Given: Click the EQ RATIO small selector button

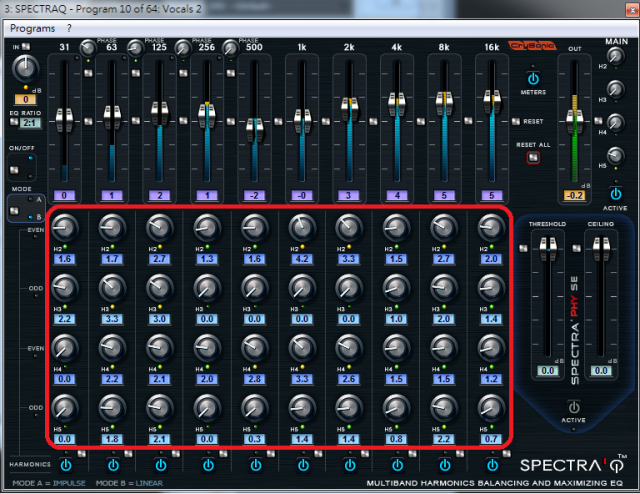Looking at the screenshot, I should tap(14, 122).
